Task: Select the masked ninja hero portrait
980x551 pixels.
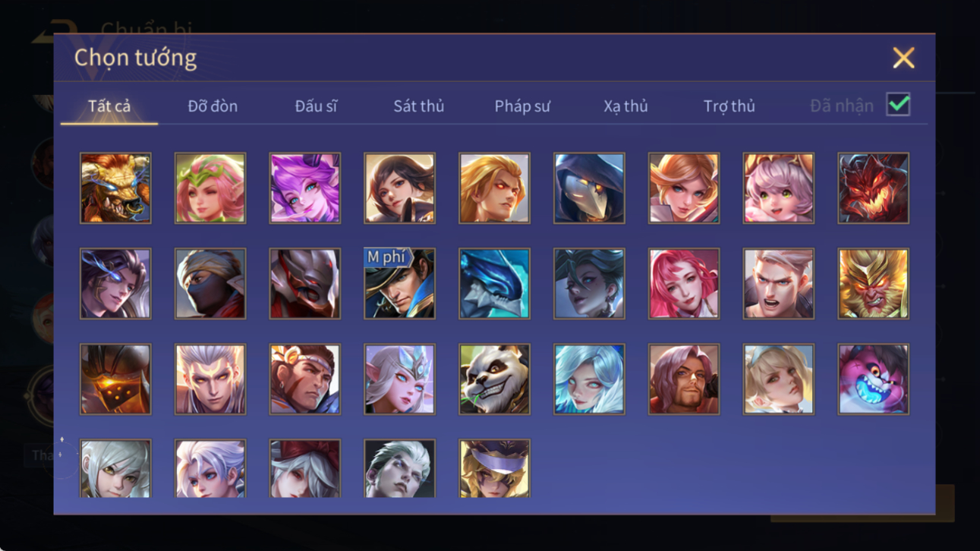Action: 210,283
